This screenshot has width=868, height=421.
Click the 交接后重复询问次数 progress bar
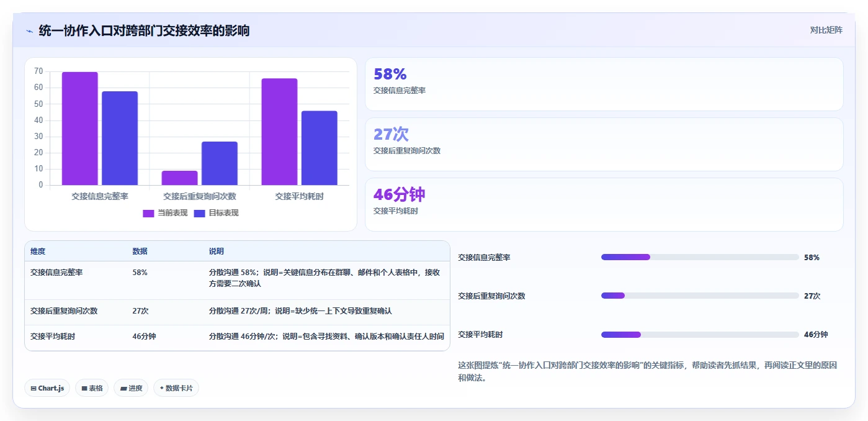tap(700, 296)
